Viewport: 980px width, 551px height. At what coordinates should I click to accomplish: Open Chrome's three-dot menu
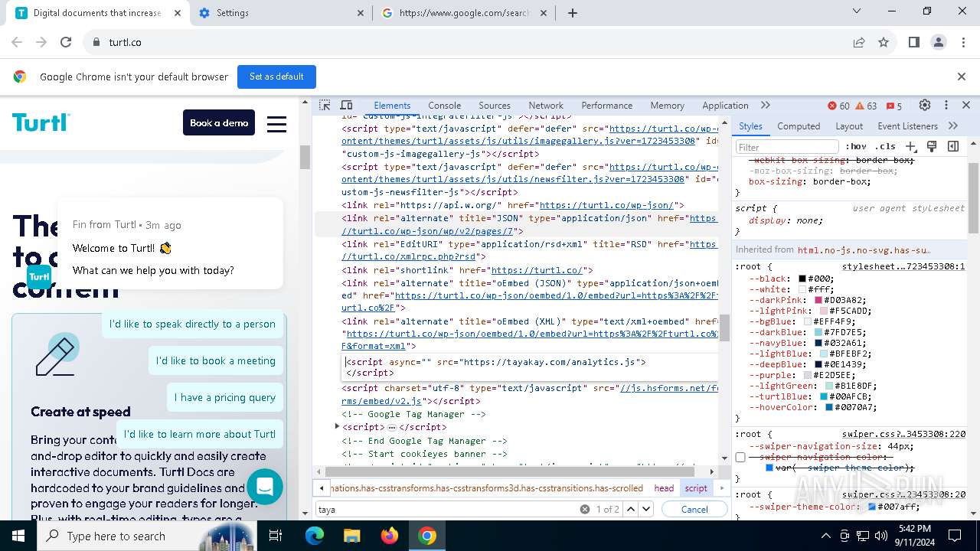click(x=962, y=43)
